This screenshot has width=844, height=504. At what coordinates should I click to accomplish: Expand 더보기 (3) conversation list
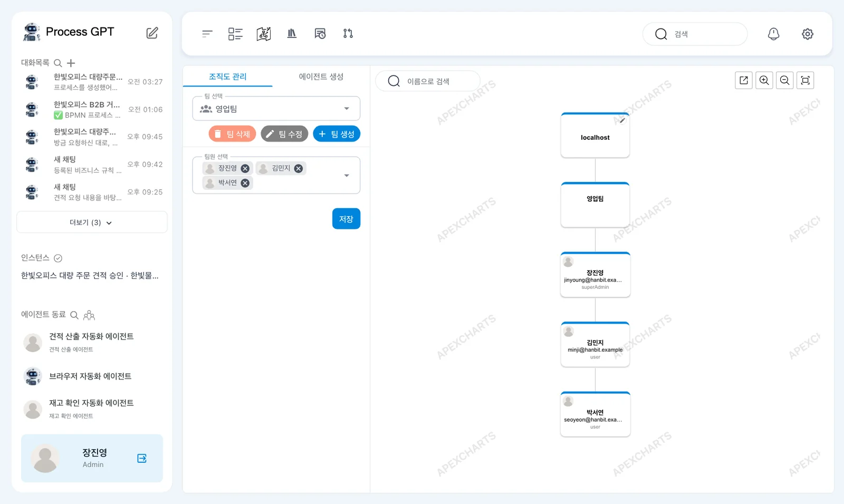click(x=92, y=222)
